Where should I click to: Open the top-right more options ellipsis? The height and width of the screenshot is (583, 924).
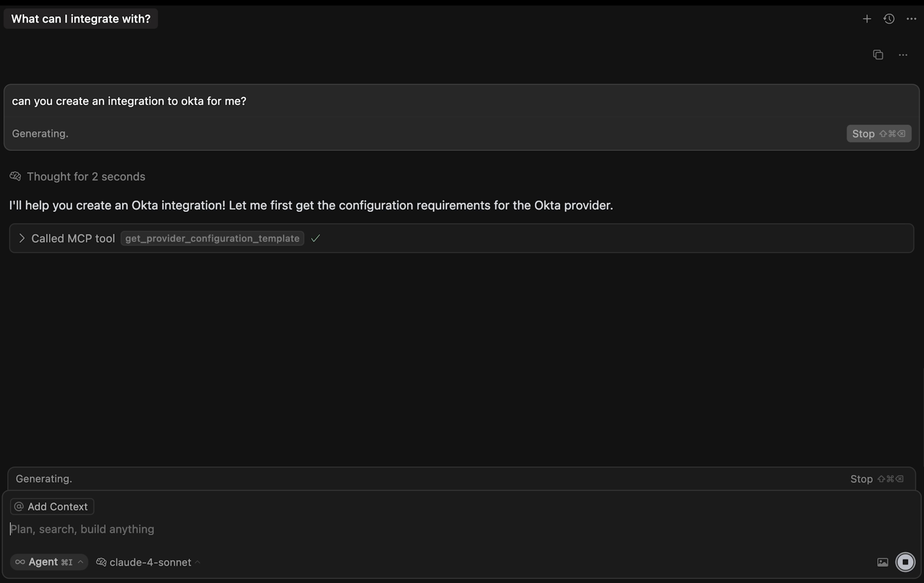[x=911, y=19]
